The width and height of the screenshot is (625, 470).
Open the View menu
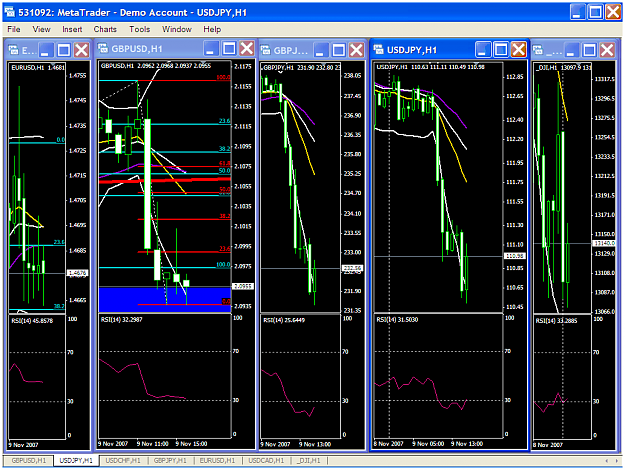pos(41,29)
